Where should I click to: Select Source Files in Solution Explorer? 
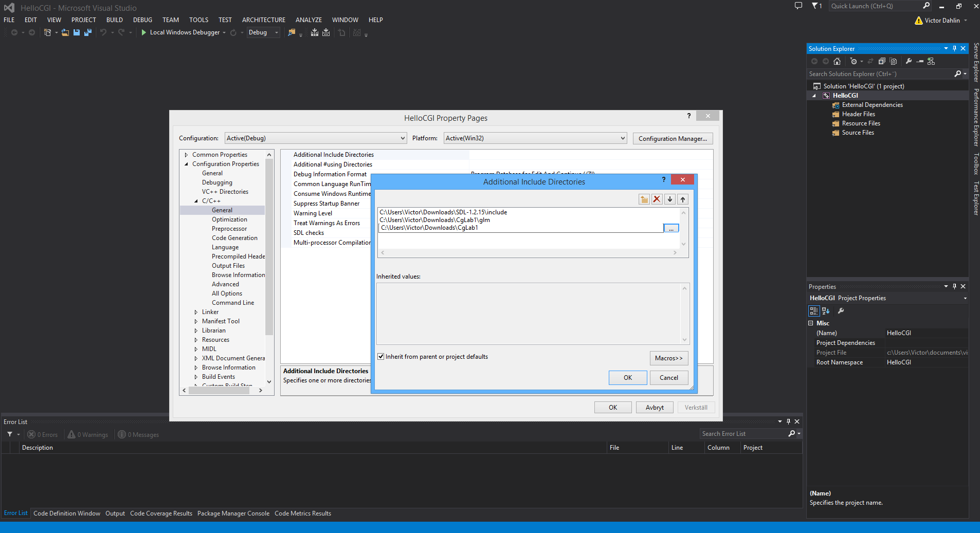pos(858,133)
